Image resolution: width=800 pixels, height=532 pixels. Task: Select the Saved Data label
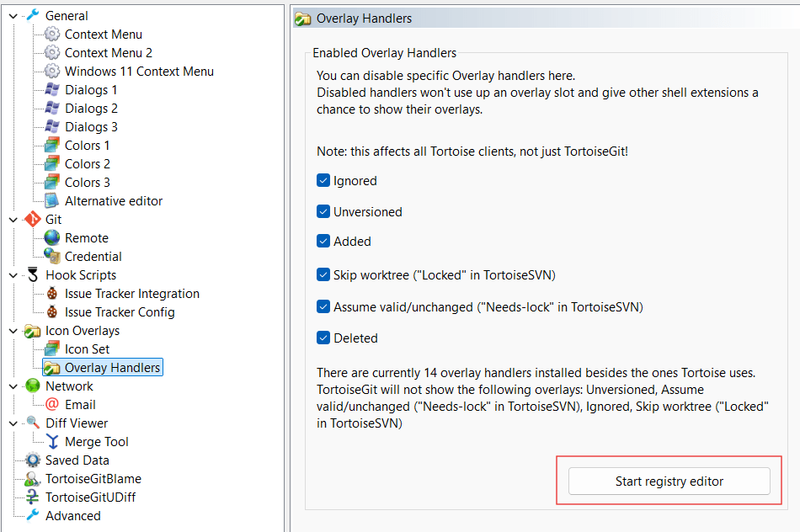(77, 460)
